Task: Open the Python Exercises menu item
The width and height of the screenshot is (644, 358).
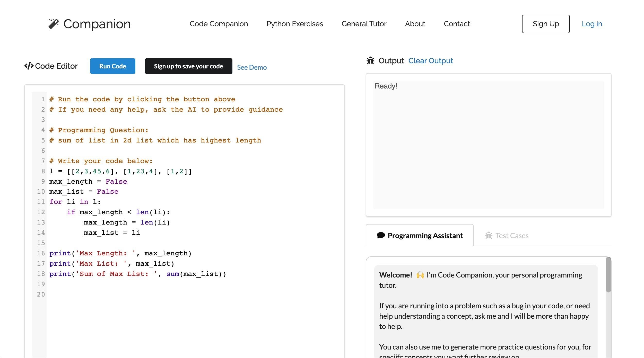Action: pos(294,24)
